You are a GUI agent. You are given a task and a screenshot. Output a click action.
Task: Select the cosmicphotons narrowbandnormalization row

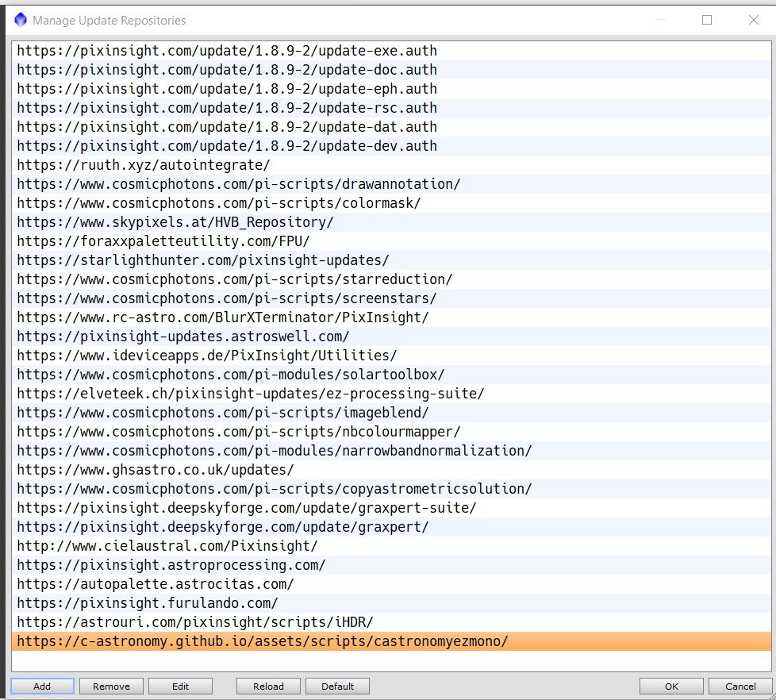[391, 451]
